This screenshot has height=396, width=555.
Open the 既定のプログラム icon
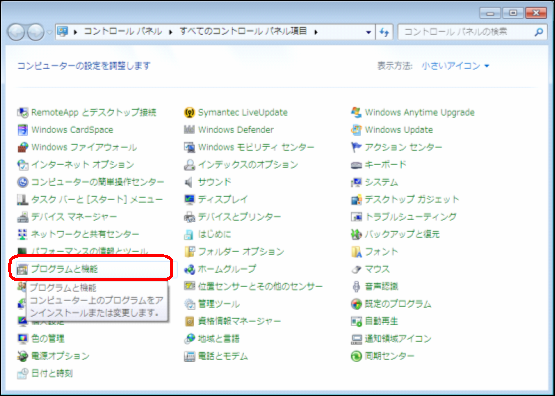pos(356,304)
